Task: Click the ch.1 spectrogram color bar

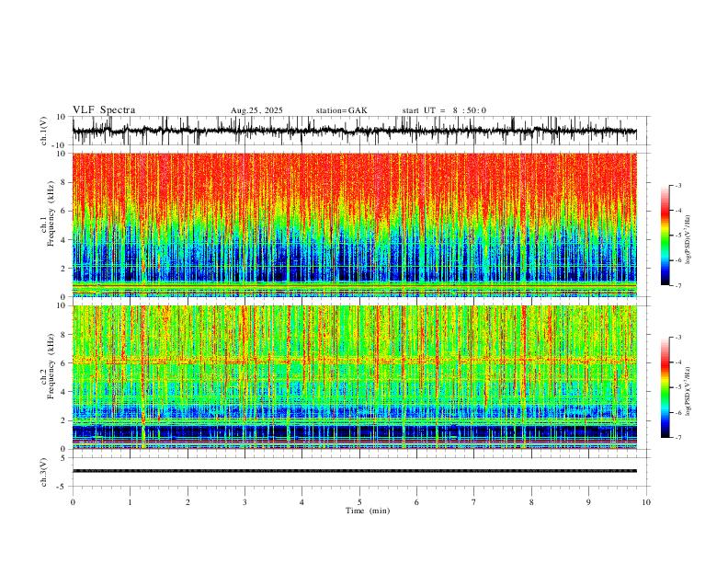Action: 665,236
